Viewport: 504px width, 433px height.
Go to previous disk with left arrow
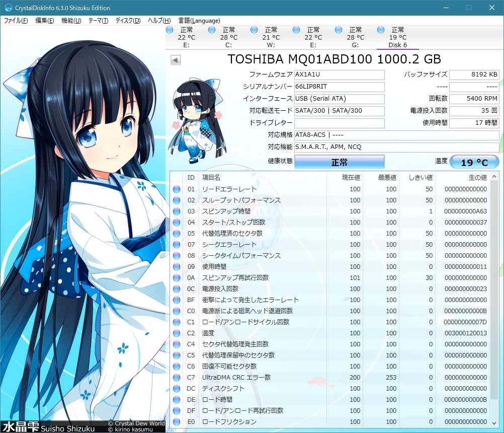[x=176, y=60]
